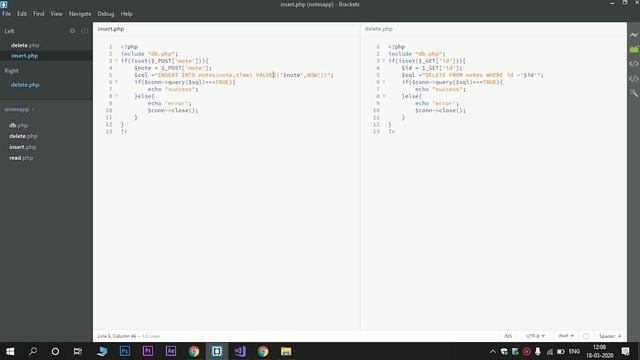Image resolution: width=640 pixels, height=360 pixels.
Task: Open the Windows Start menu
Action: pyautogui.click(x=10, y=351)
